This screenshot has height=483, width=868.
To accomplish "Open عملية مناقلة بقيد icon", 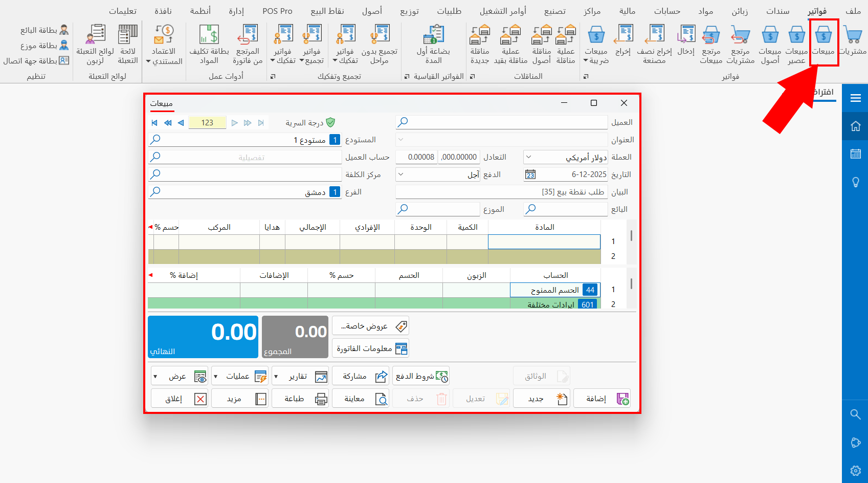I will tap(510, 45).
